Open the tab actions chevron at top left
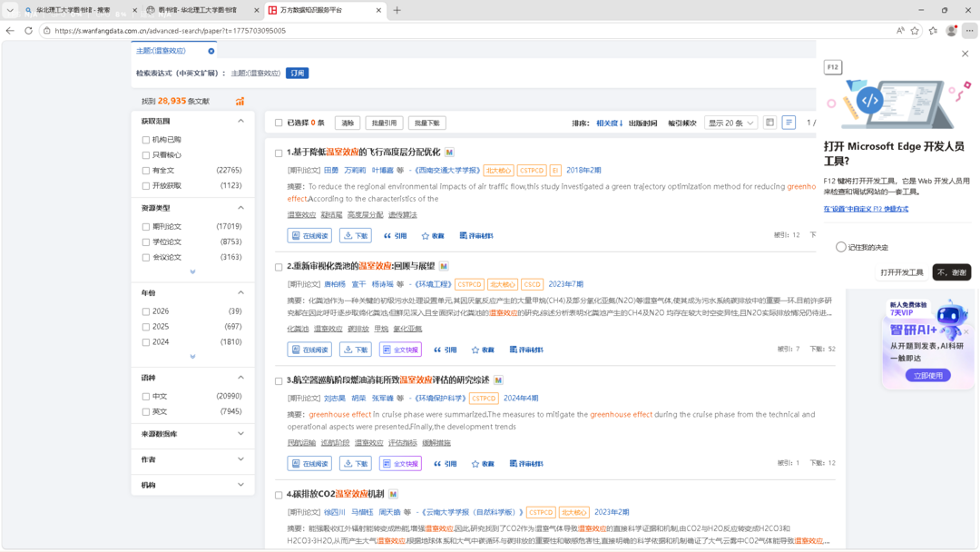Viewport: 980px width, 552px height. click(x=10, y=10)
